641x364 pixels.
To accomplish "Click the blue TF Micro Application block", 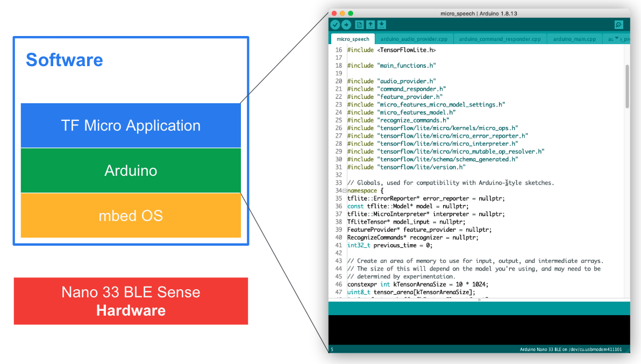I will click(x=131, y=126).
